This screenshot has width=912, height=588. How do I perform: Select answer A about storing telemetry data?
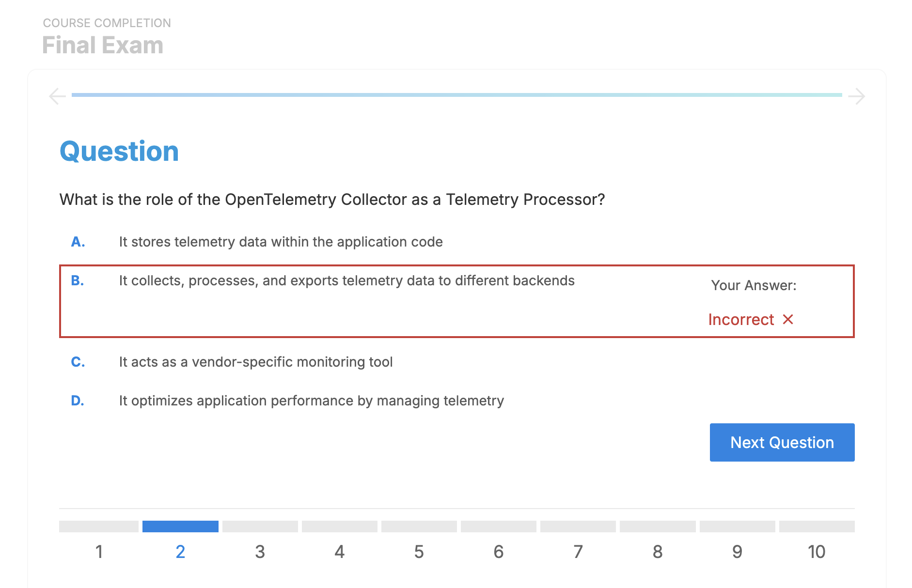point(281,242)
